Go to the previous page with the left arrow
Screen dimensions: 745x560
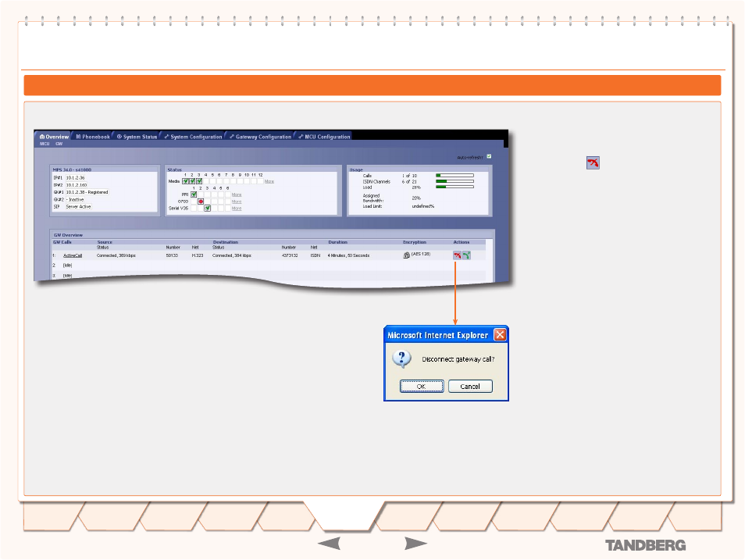pyautogui.click(x=329, y=544)
